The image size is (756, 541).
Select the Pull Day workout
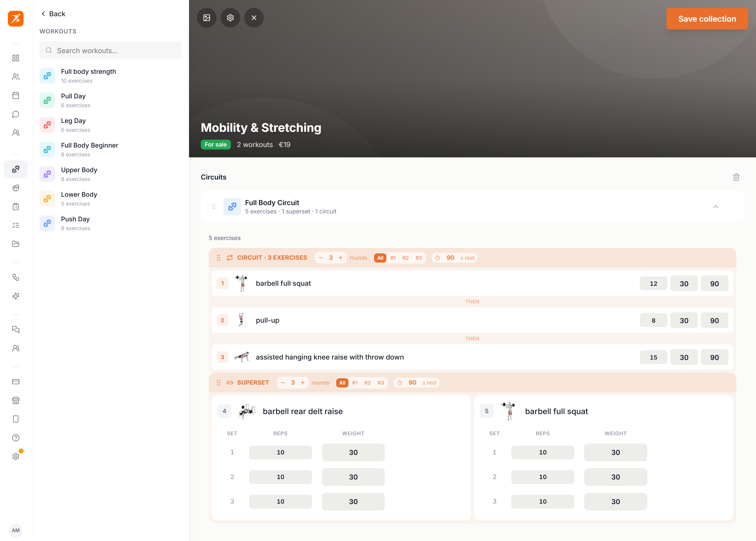click(110, 101)
